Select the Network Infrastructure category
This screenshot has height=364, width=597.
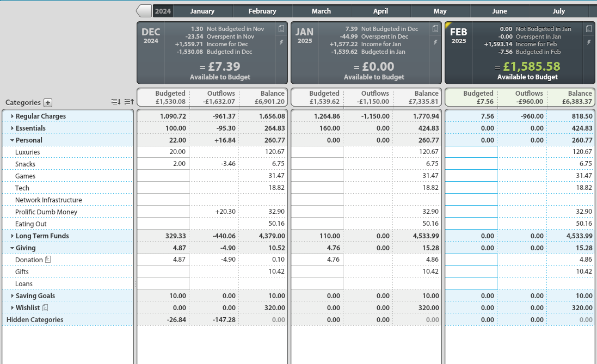(x=68, y=200)
